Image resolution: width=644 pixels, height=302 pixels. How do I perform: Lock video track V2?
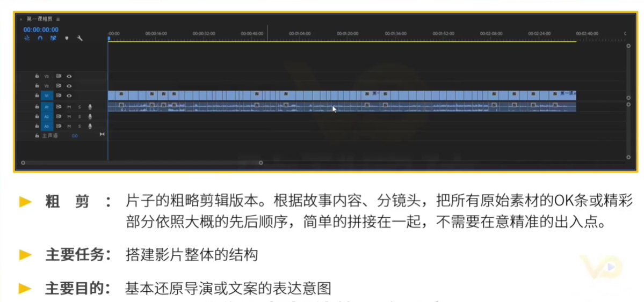coord(37,86)
